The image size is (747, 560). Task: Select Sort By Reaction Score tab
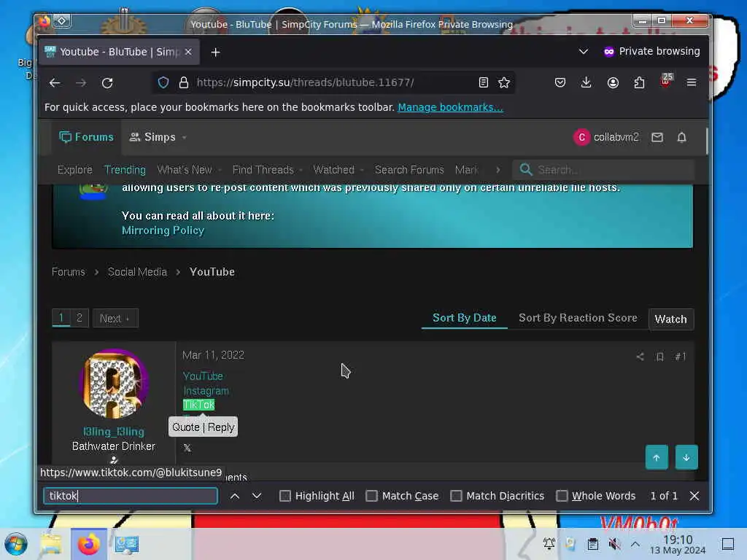(x=578, y=318)
